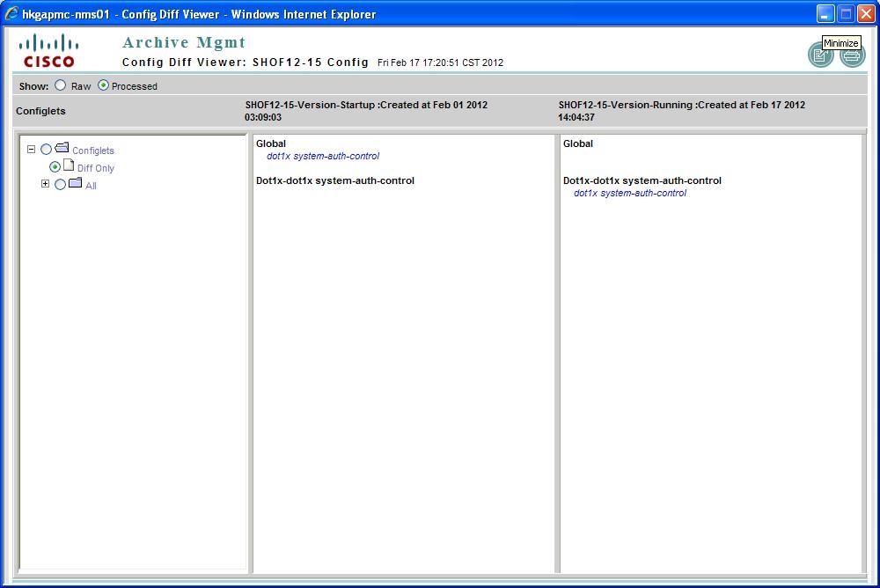Expand the All tree node
The width and height of the screenshot is (880, 588).
(46, 184)
